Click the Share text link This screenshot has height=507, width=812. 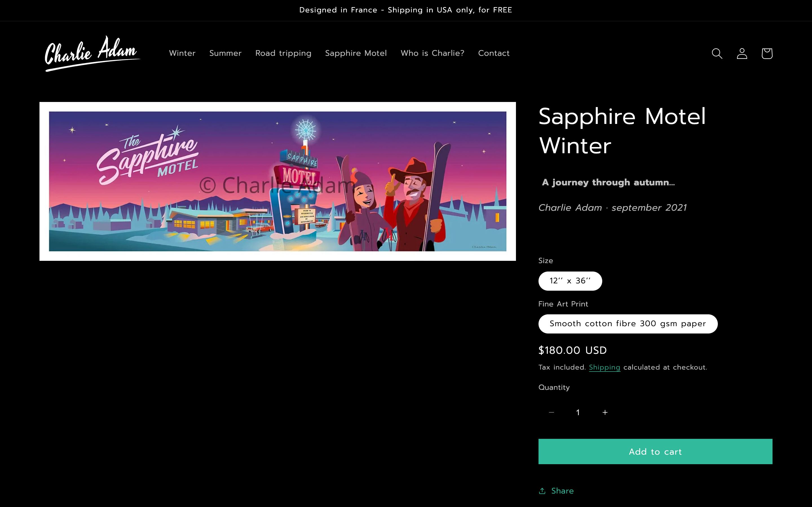[x=562, y=491]
